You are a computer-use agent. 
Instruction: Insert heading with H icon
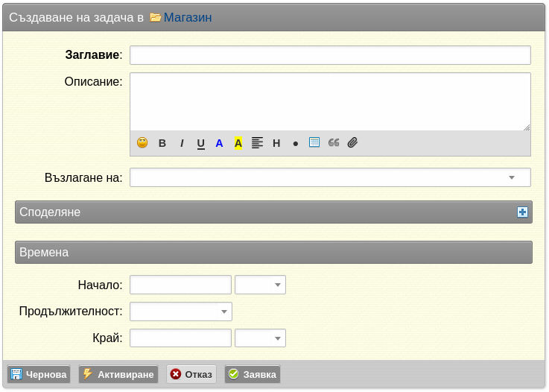pyautogui.click(x=276, y=143)
